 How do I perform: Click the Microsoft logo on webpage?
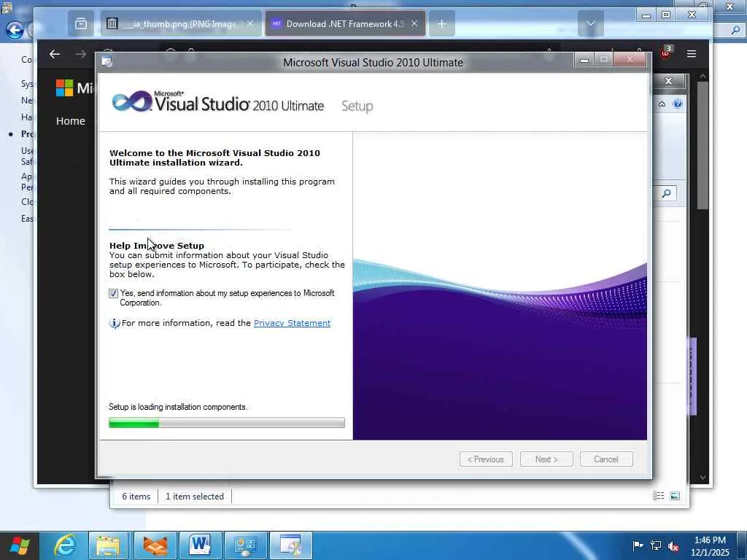coord(64,87)
